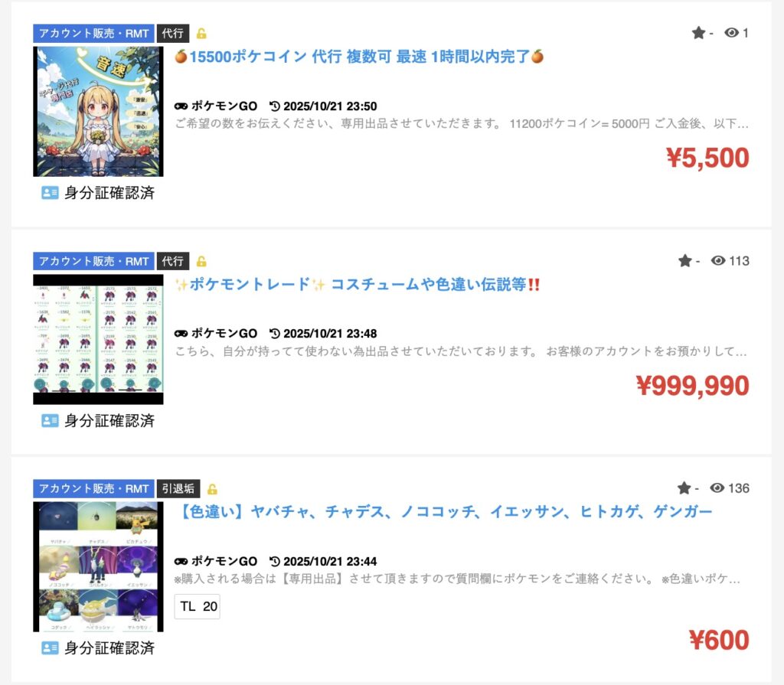
Task: Click the game controller icon on the second listing
Action: click(181, 334)
